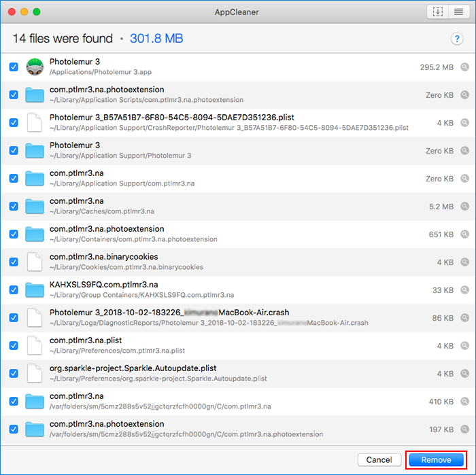Click the ~/Library/Preferences/com.ptlmr3.na.plist path text

coord(117,351)
